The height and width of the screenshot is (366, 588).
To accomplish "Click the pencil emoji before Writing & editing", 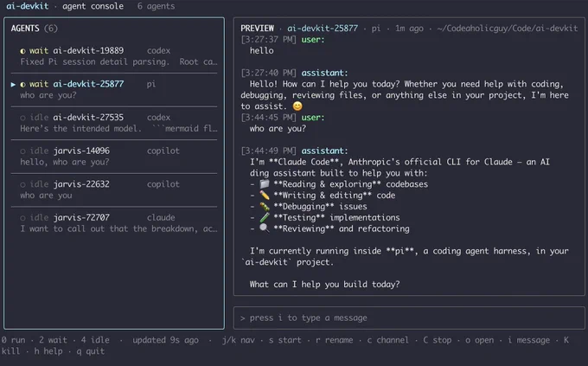I will pyautogui.click(x=265, y=196).
